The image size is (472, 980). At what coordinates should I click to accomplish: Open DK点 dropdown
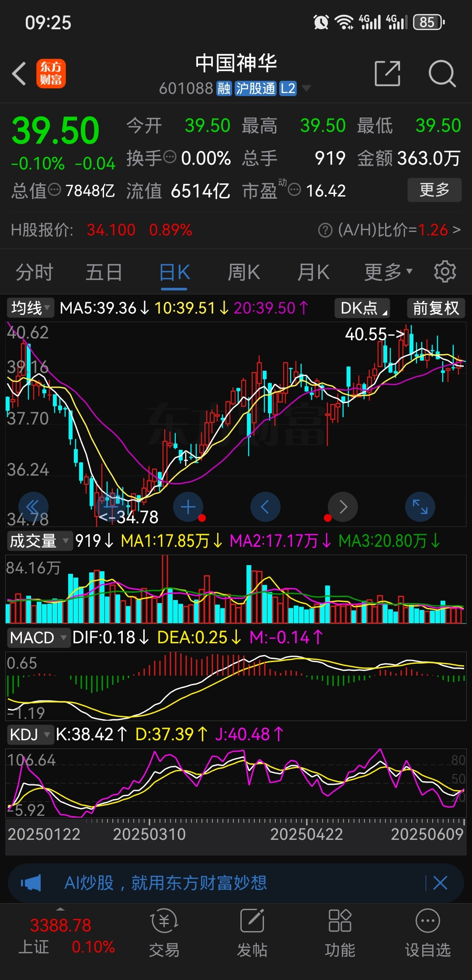click(x=362, y=308)
